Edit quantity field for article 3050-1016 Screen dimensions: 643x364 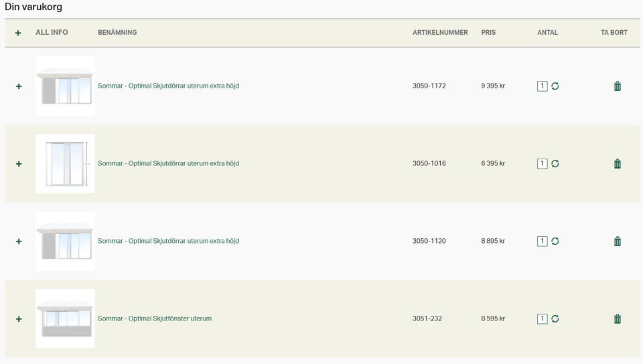542,164
